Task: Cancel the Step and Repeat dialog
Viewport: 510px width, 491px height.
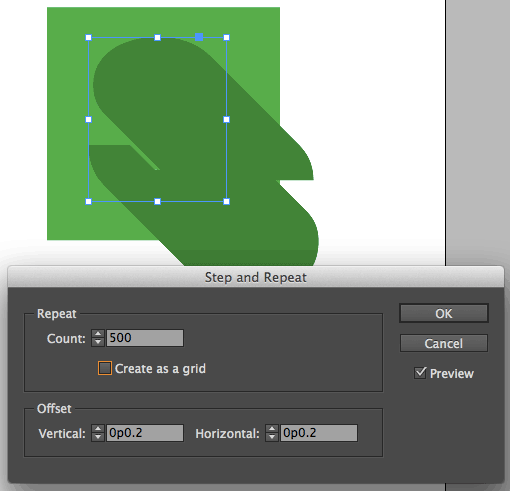Action: coord(444,343)
